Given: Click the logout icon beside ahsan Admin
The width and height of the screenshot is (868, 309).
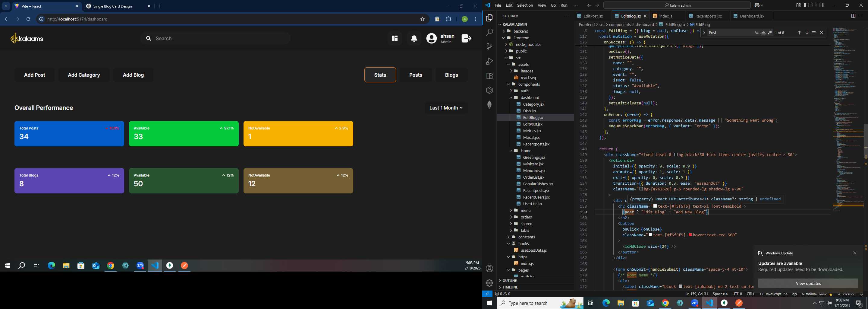Looking at the screenshot, I should click(x=466, y=38).
